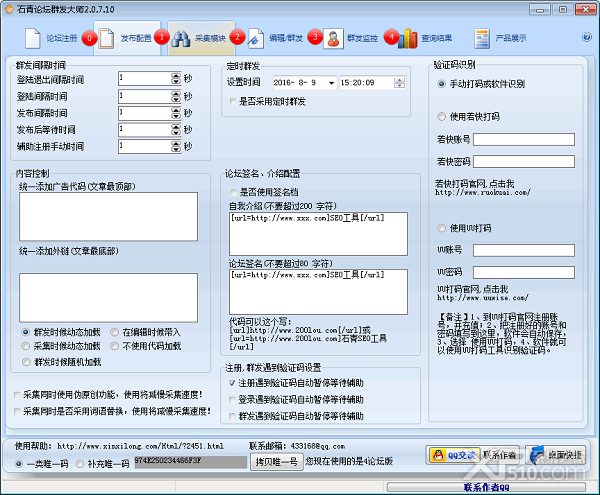The width and height of the screenshot is (600, 495).
Task: Open the xinxilong.com help link
Action: (140, 446)
